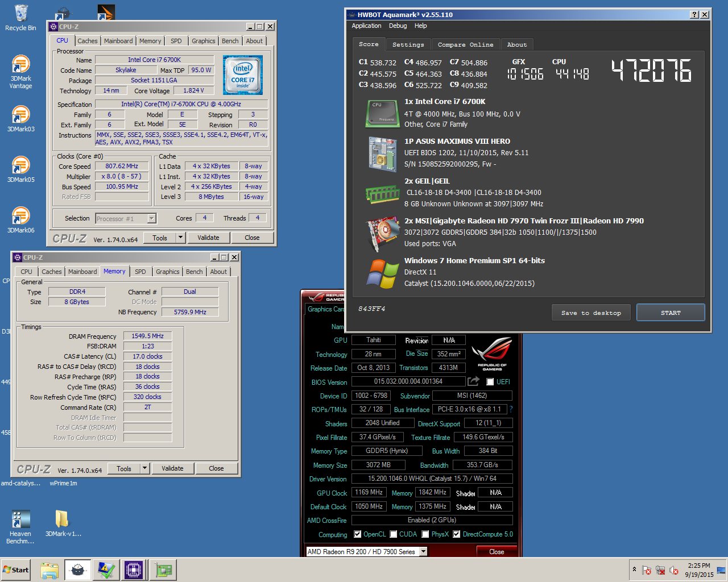This screenshot has width=728, height=582.
Task: Click the Republic of Gamers logo in GPU-Z
Action: pos(491,354)
